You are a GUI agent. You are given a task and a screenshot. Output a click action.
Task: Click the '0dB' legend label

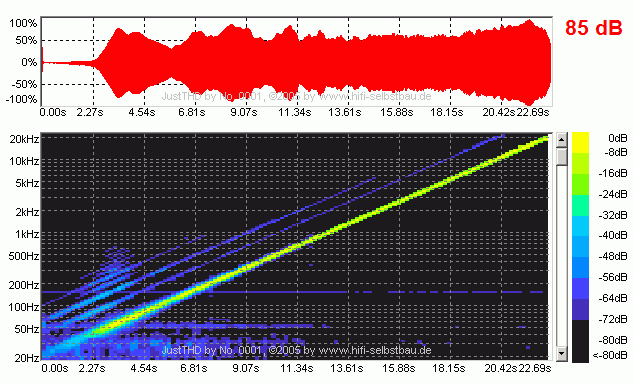point(618,138)
